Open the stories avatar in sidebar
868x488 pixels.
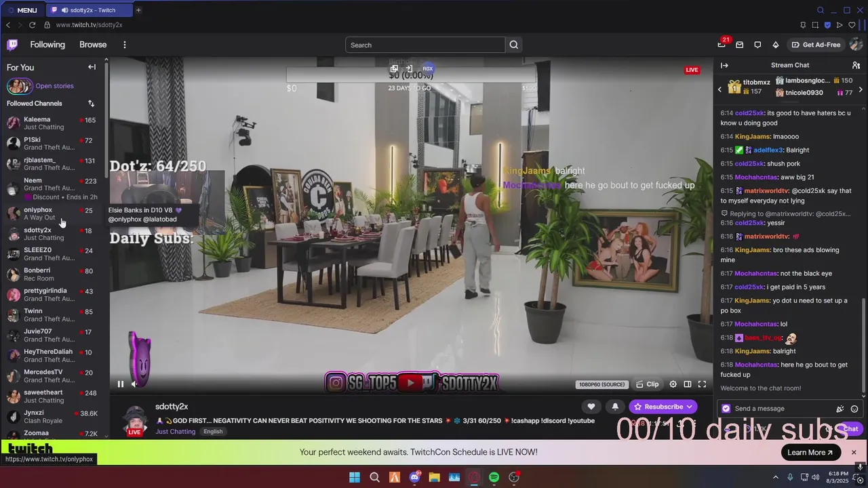(19, 86)
